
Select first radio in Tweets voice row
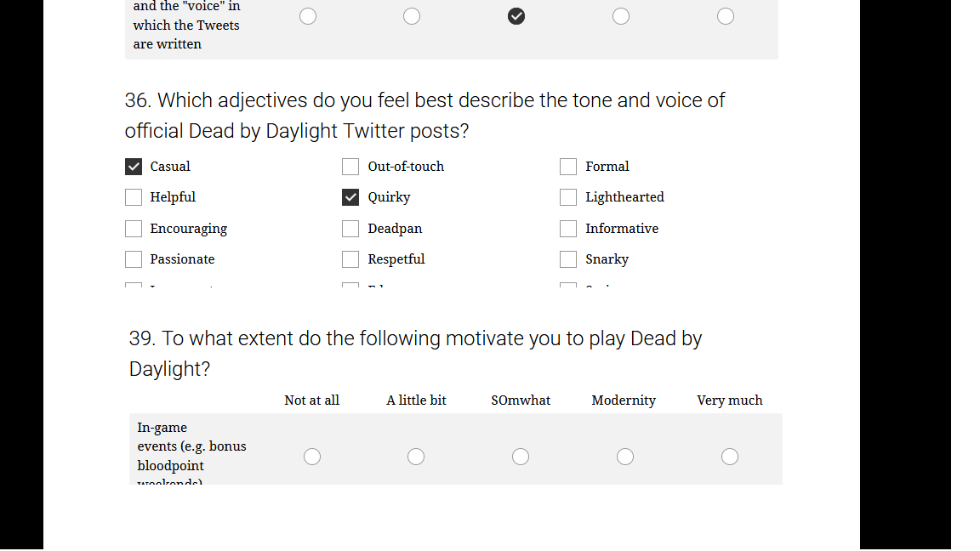[308, 16]
